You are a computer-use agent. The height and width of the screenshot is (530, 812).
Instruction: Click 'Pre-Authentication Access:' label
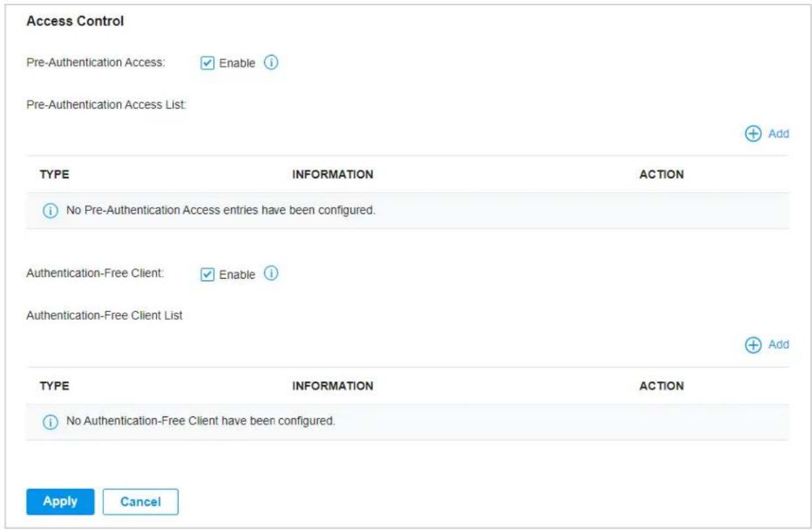[x=95, y=63]
